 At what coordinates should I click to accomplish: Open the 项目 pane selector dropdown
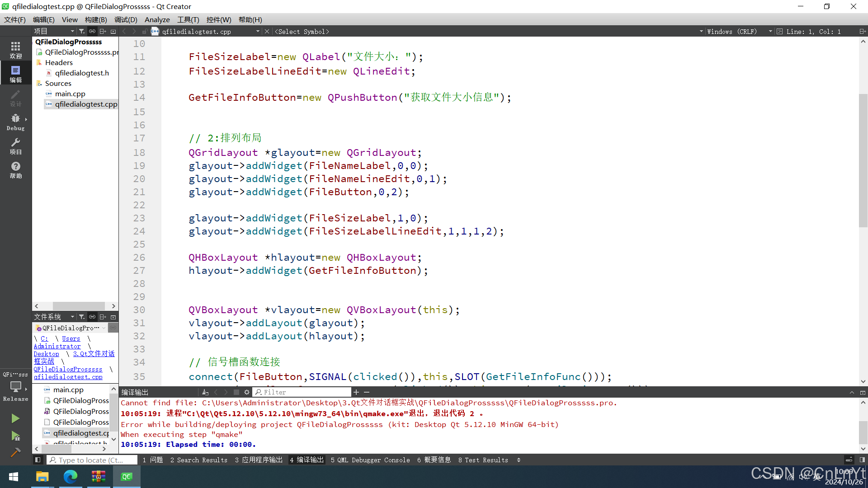point(71,31)
